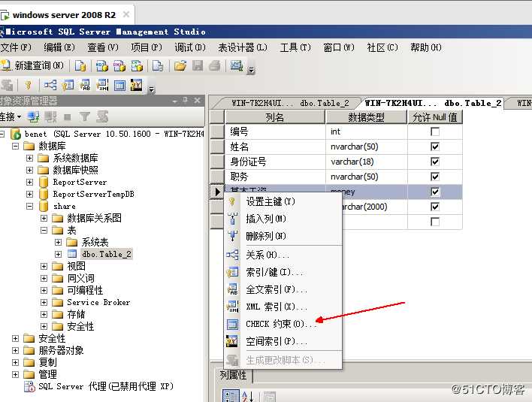532x402 pixels.
Task: Click the insert column icon beside 插入列
Action: [232, 219]
